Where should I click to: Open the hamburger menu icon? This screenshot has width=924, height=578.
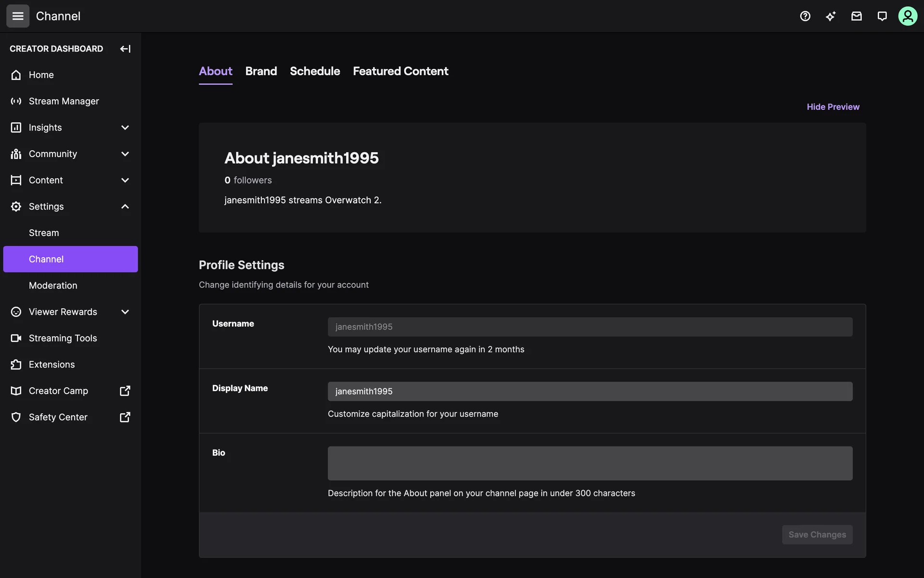[x=18, y=16]
